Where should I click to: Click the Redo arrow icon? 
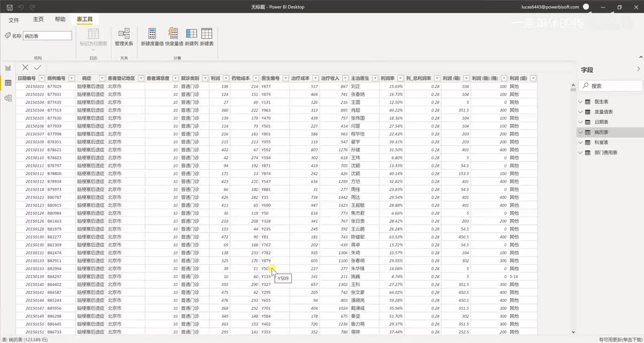click(32, 7)
